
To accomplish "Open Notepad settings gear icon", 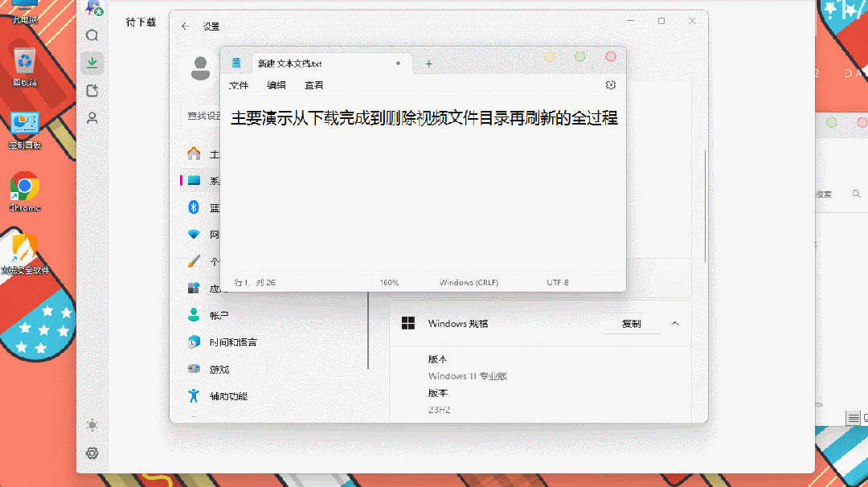I will click(x=610, y=85).
